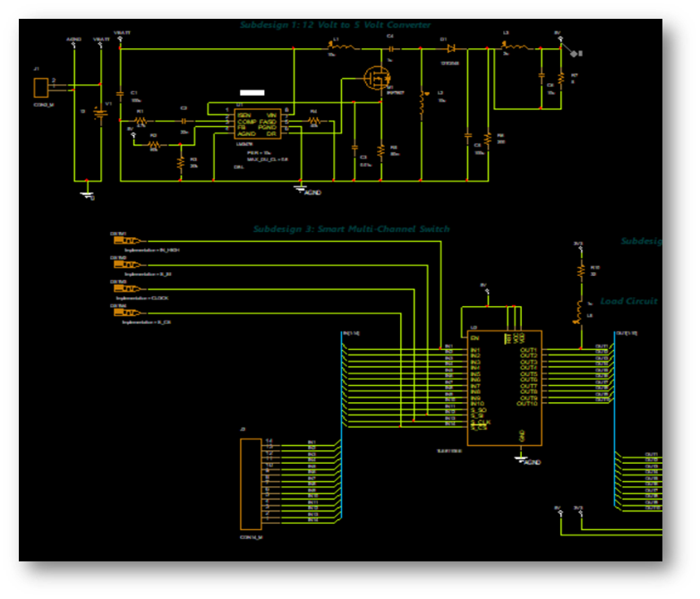
Task: Select the J1 connector symbol
Action: [41, 87]
